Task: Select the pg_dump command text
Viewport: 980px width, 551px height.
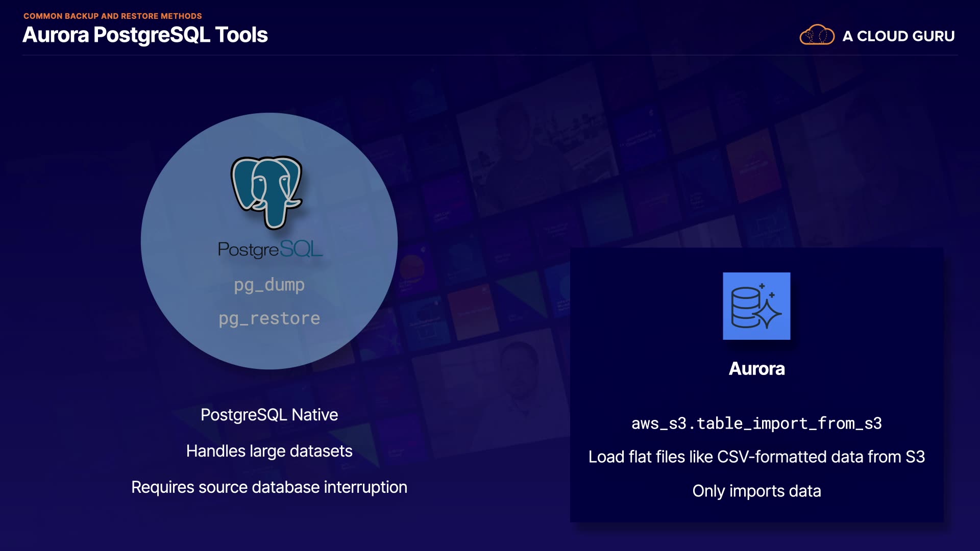Action: point(269,285)
